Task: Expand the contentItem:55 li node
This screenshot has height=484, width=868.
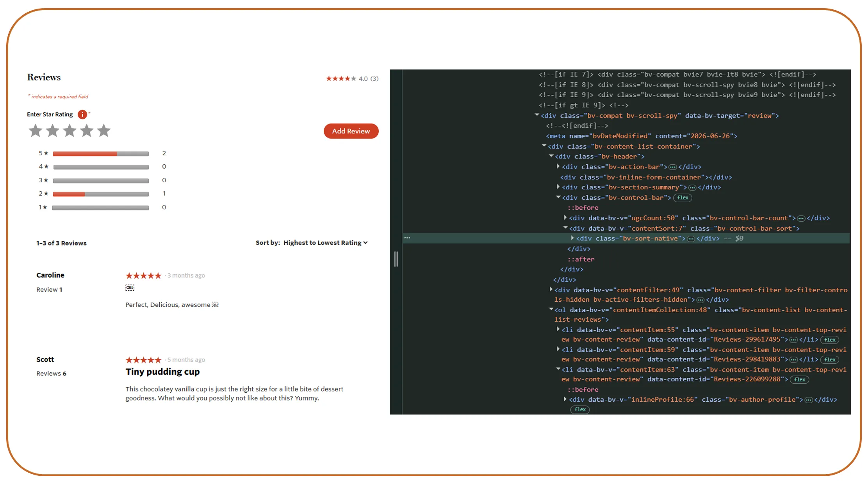Action: tap(558, 329)
